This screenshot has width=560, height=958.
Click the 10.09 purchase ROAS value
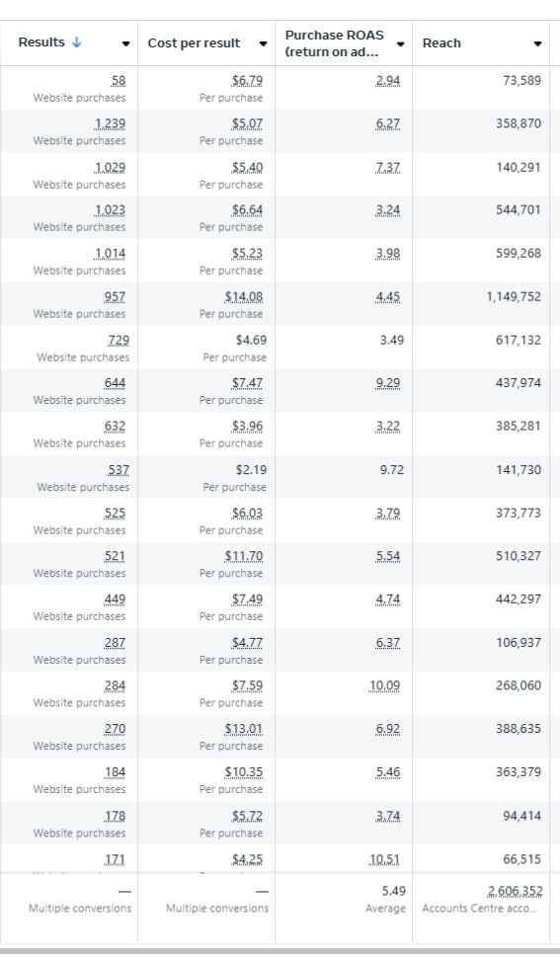385,685
